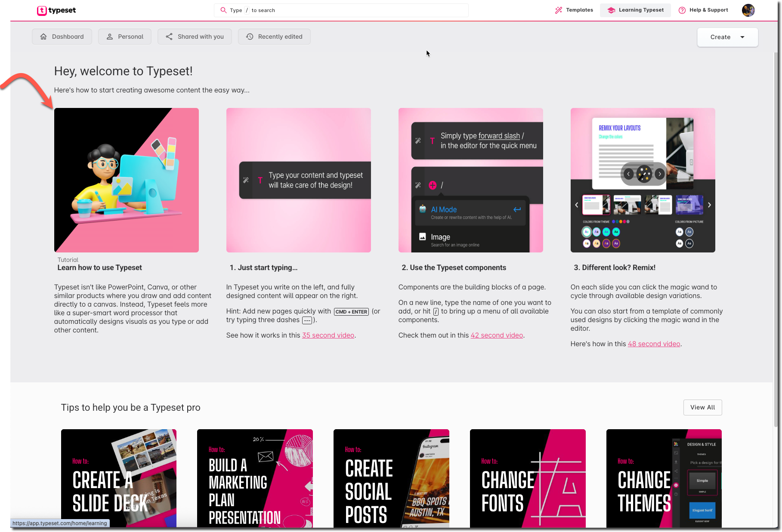Click the Learning Typeset graduation cap icon

coord(611,10)
